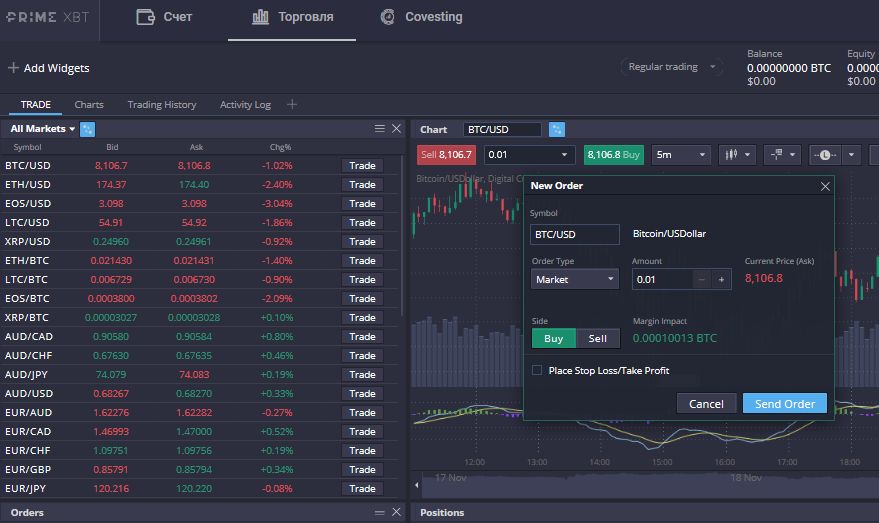Click Trade button for ETH/USD row

tap(362, 184)
